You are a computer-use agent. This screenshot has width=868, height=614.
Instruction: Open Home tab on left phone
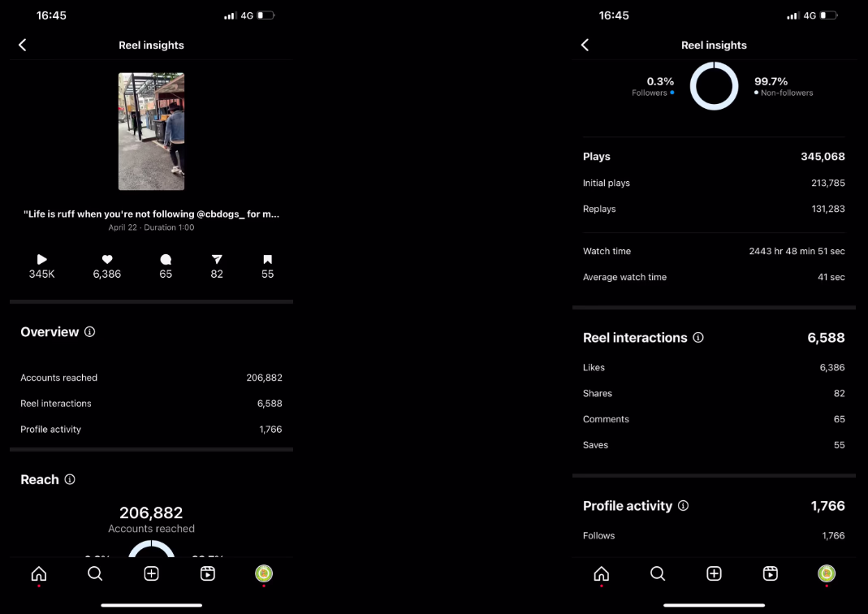click(39, 573)
